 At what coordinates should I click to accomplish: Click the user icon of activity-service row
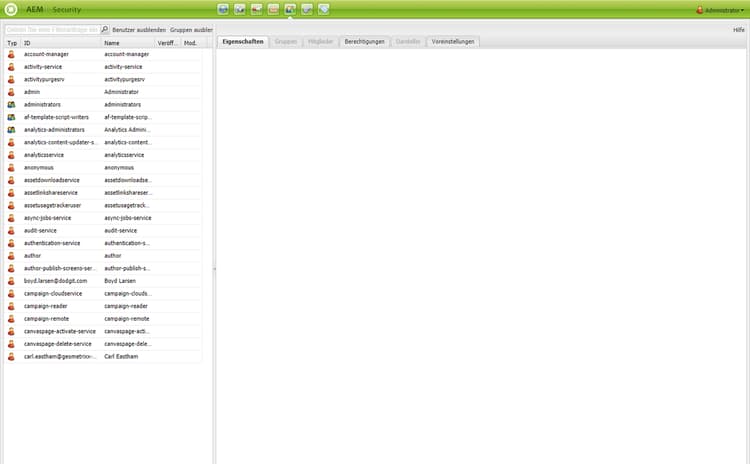[11, 66]
